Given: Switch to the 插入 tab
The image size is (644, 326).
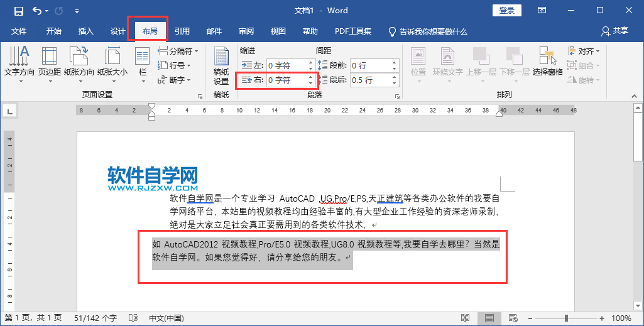Looking at the screenshot, I should pyautogui.click(x=86, y=31).
